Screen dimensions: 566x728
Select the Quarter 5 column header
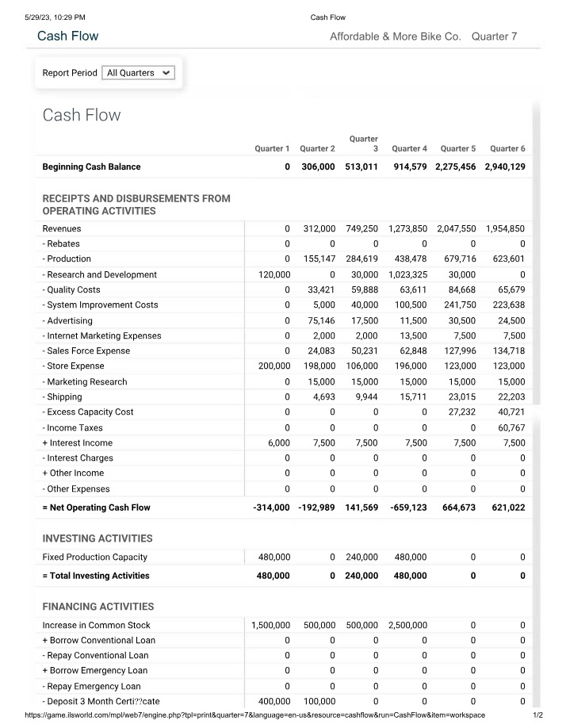[458, 148]
